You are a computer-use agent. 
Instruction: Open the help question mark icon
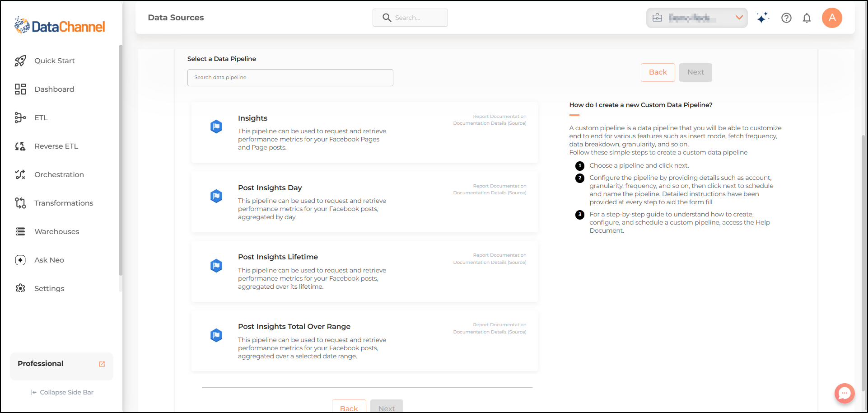(x=786, y=18)
